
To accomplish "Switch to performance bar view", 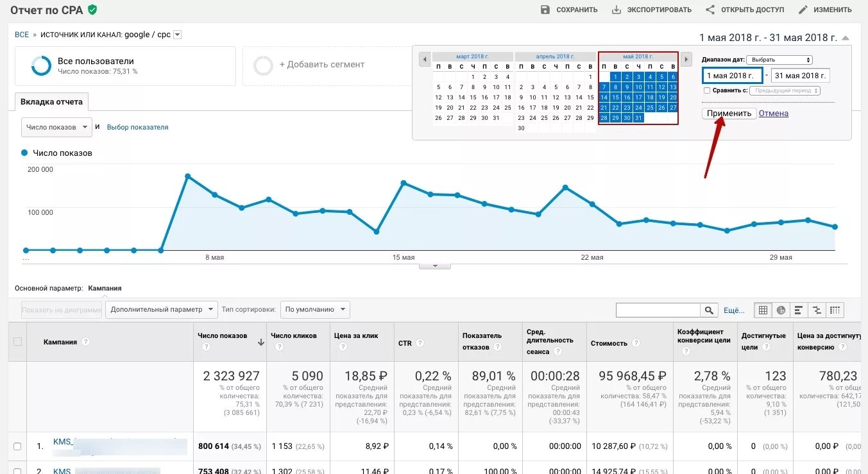I will (x=799, y=310).
